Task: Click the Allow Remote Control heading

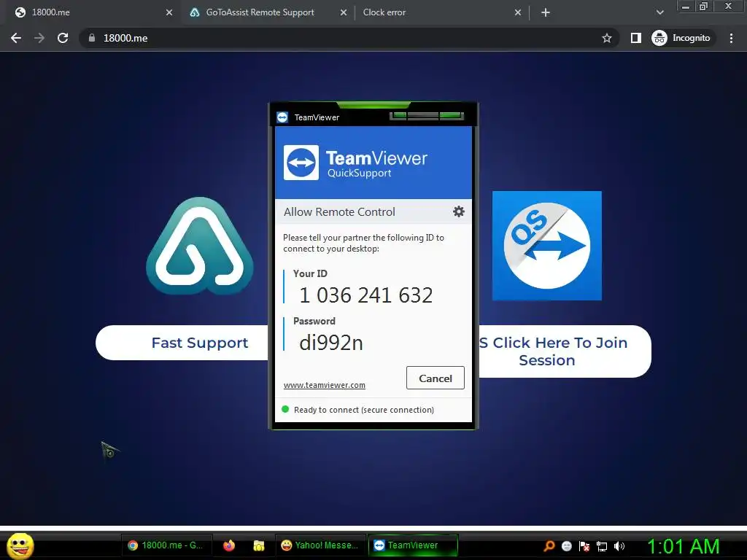Action: pos(339,212)
